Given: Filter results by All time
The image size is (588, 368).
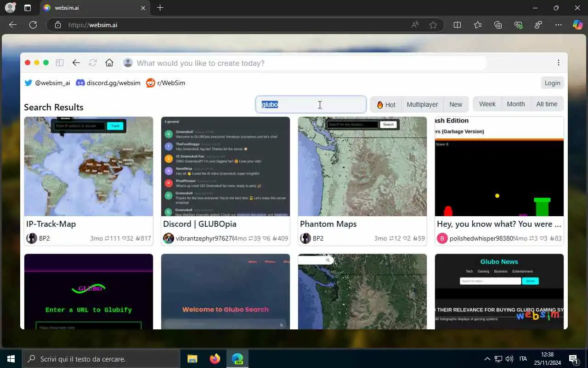Looking at the screenshot, I should coord(547,104).
